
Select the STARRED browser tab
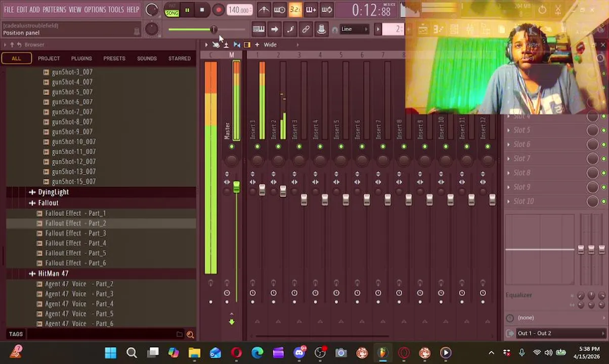point(180,59)
